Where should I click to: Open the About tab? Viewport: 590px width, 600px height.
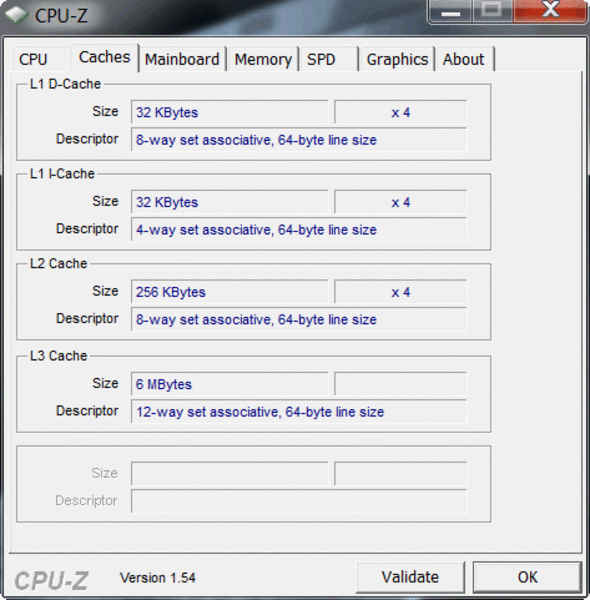click(x=465, y=59)
